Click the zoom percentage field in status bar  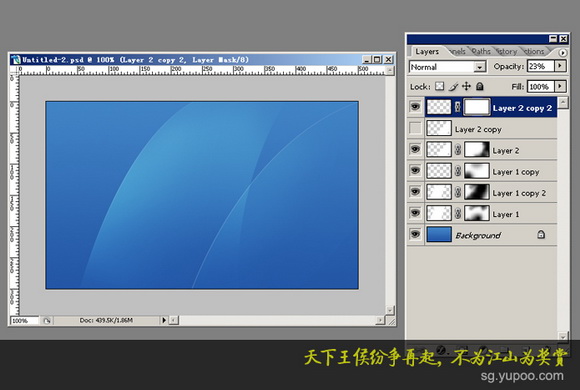tap(24, 320)
